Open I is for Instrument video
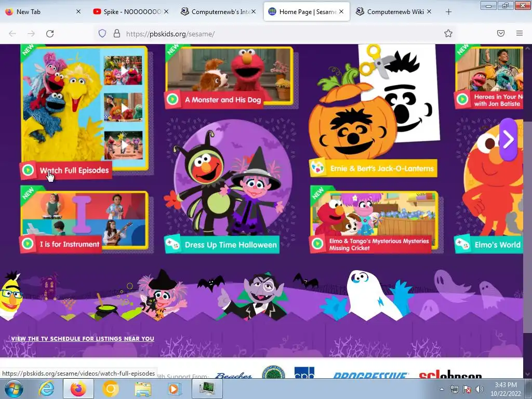 coord(70,244)
